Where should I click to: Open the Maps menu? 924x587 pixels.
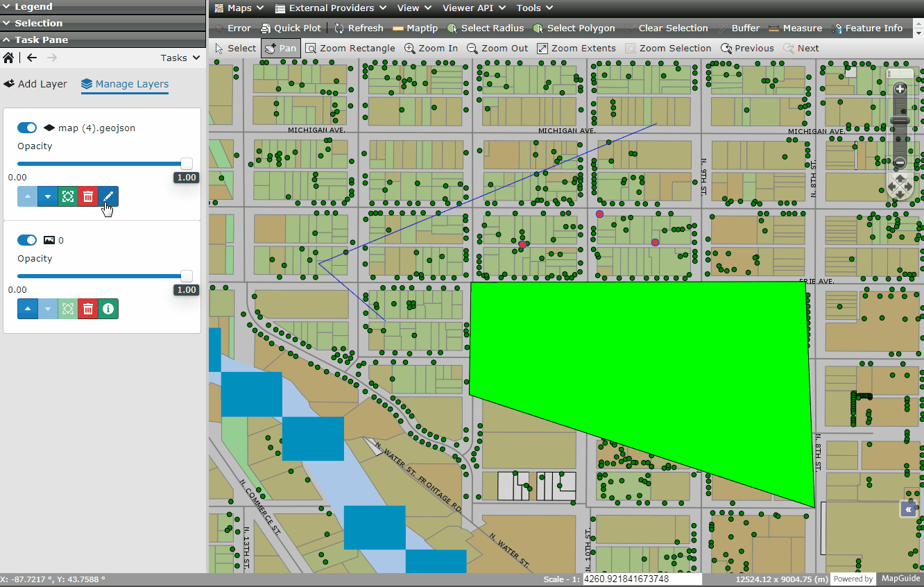(239, 8)
